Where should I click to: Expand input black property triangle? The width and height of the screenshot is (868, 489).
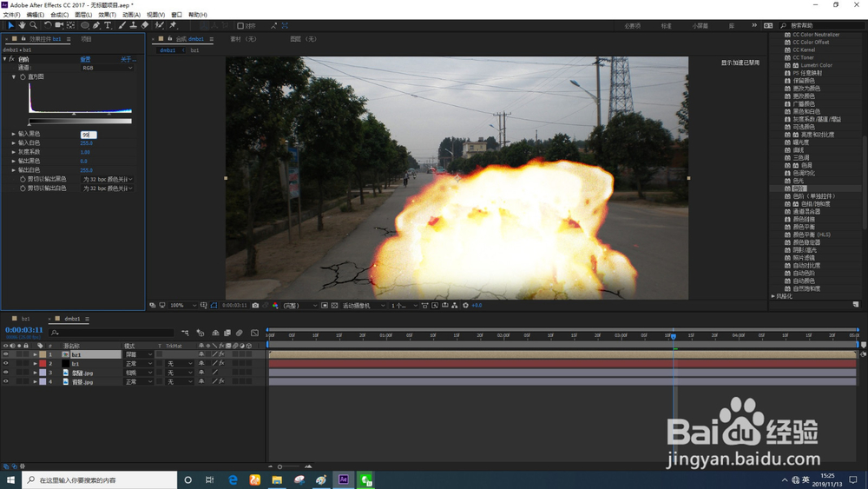pos(14,134)
